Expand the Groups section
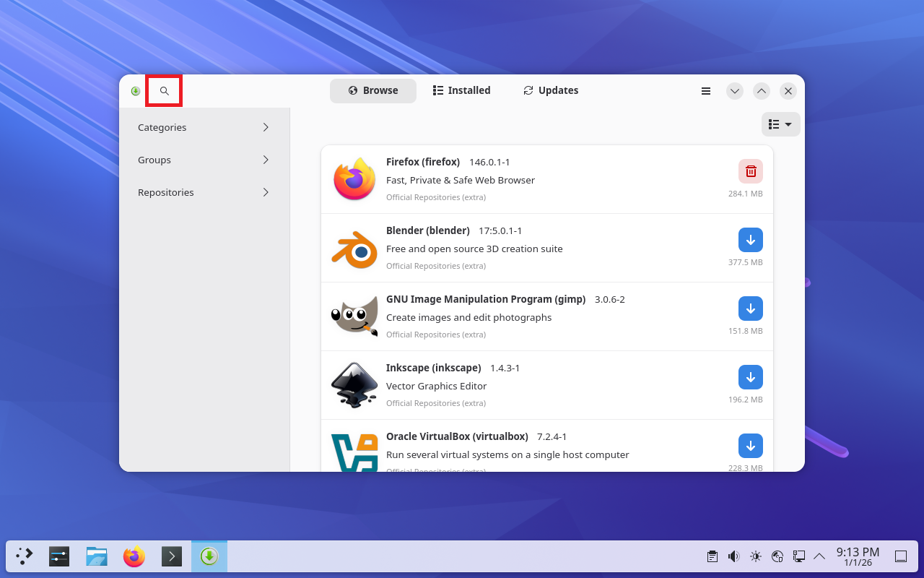Image resolution: width=924 pixels, height=578 pixels. (204, 160)
